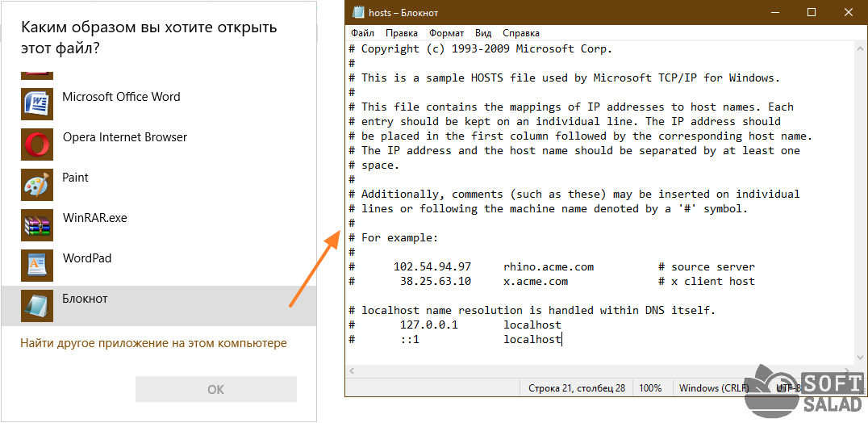The image size is (868, 423).
Task: Click the Copyright 1993-2009 Microsoft Corp. line
Action: pyautogui.click(x=481, y=48)
